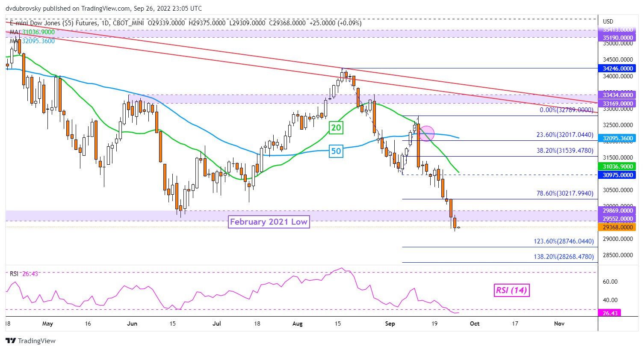Click the Nov date axis label
Image resolution: width=644 pixels, height=350 pixels.
pyautogui.click(x=559, y=323)
